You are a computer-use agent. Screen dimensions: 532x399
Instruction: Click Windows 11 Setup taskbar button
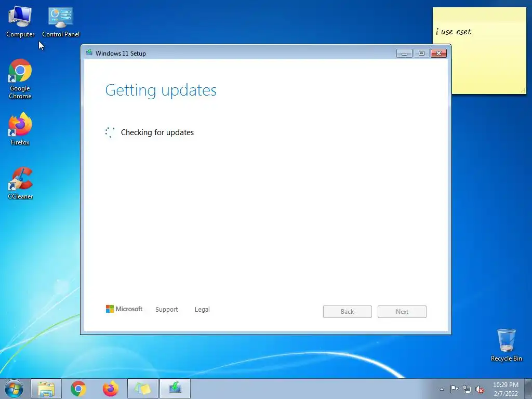pyautogui.click(x=175, y=389)
